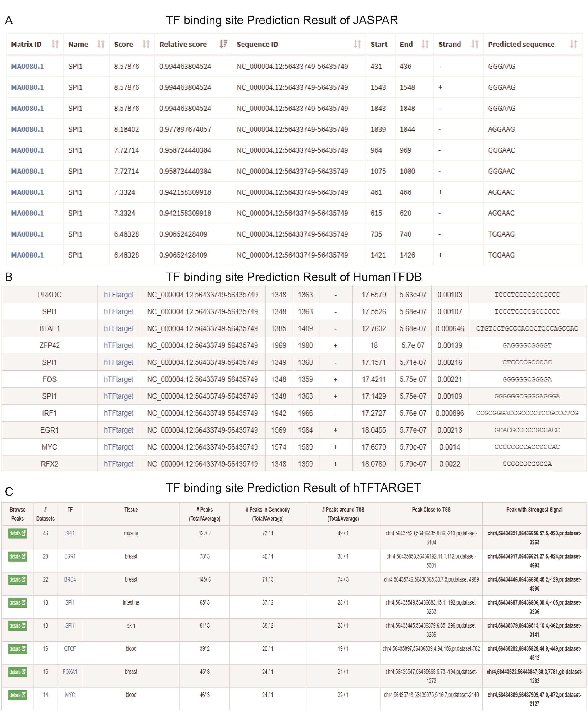
Task: Open MA0080.1 link in row with start 1839
Action: pyautogui.click(x=27, y=129)
